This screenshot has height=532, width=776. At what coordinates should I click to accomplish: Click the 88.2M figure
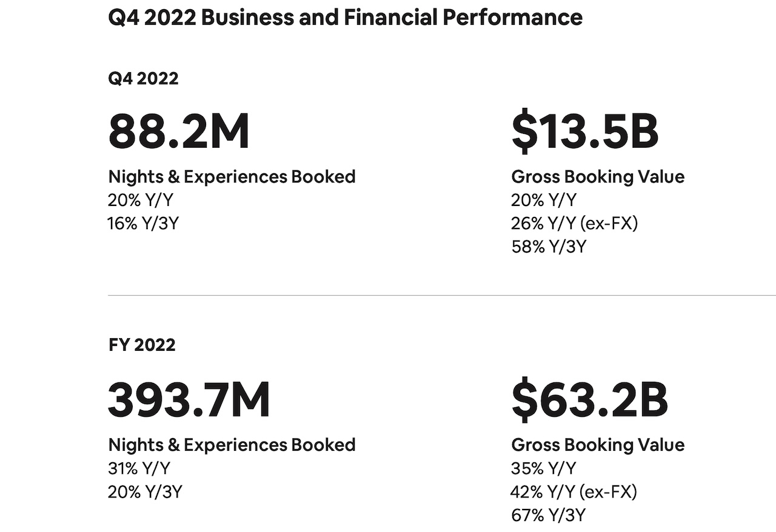coord(179,132)
